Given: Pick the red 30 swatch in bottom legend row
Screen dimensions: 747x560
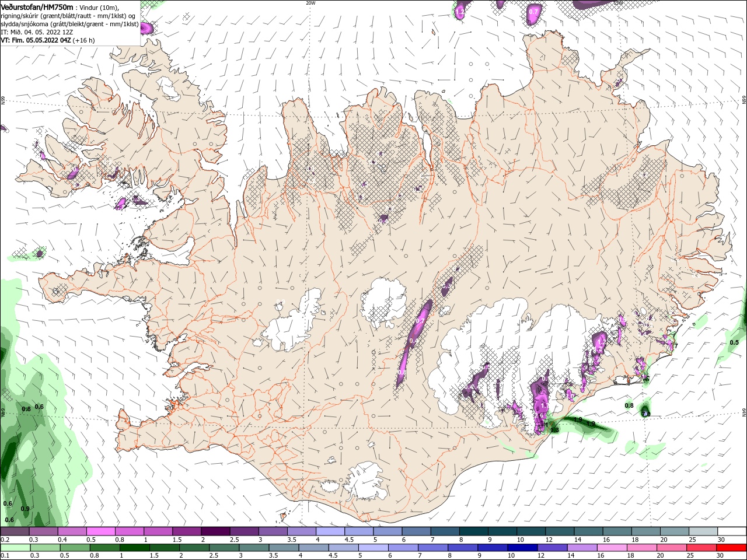Looking at the screenshot, I should coord(732,548).
